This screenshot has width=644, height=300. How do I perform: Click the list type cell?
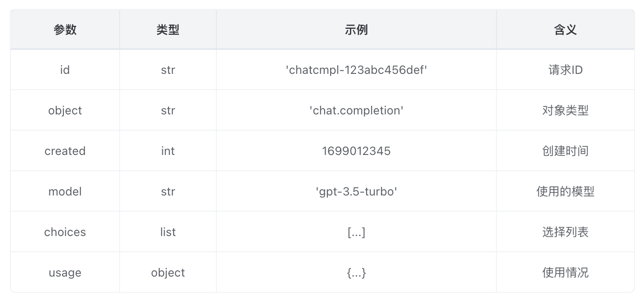pos(168,232)
